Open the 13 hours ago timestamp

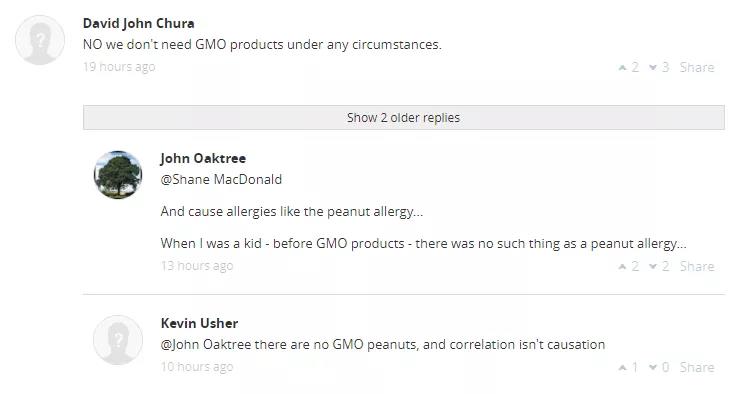point(197,266)
